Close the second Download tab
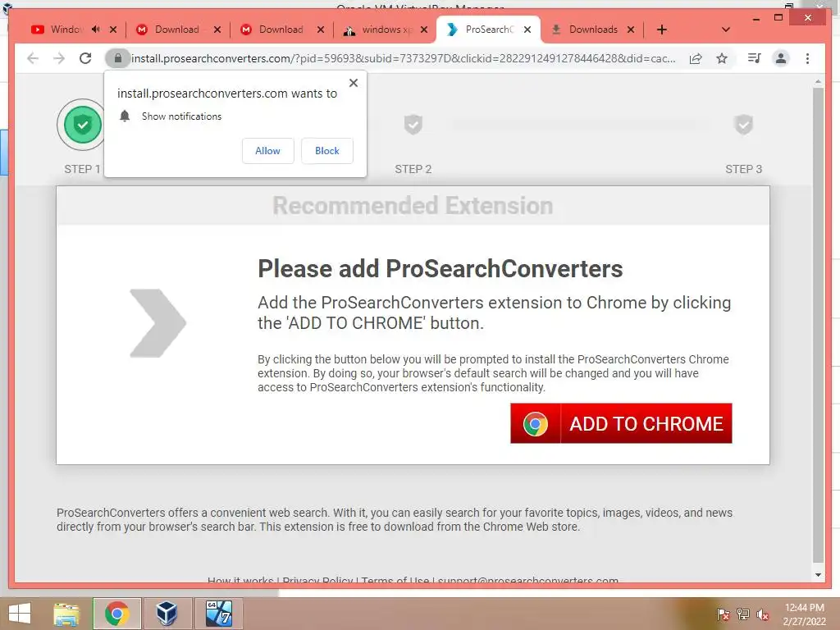840x630 pixels. (321, 30)
